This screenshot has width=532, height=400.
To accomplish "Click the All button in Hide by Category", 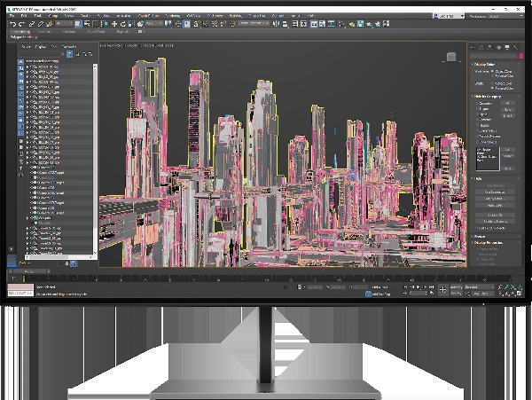I will click(508, 104).
